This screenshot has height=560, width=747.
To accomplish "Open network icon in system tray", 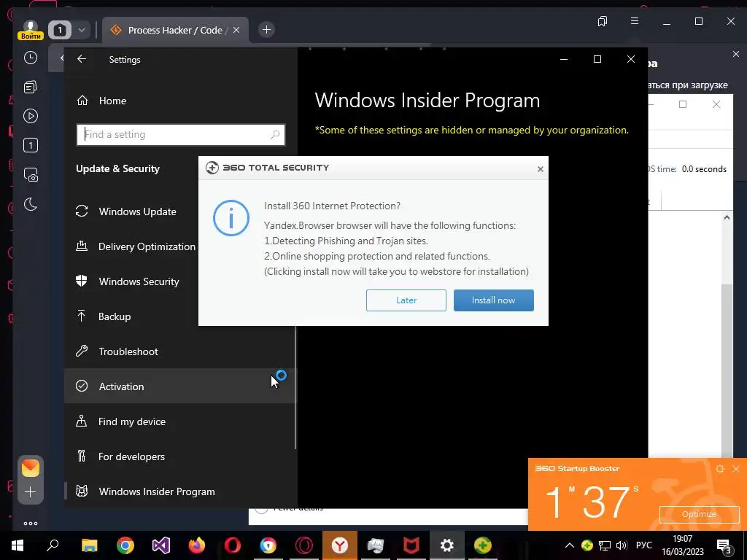I will (605, 545).
